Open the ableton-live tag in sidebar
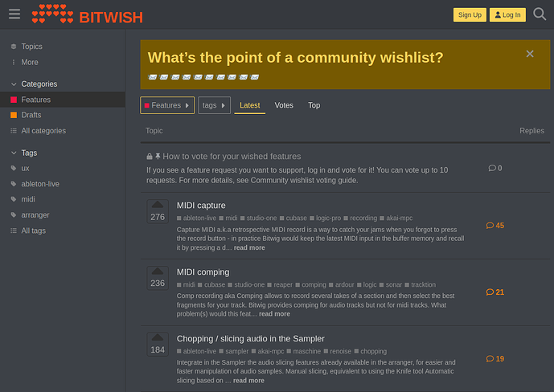554x392 pixels. pos(40,184)
